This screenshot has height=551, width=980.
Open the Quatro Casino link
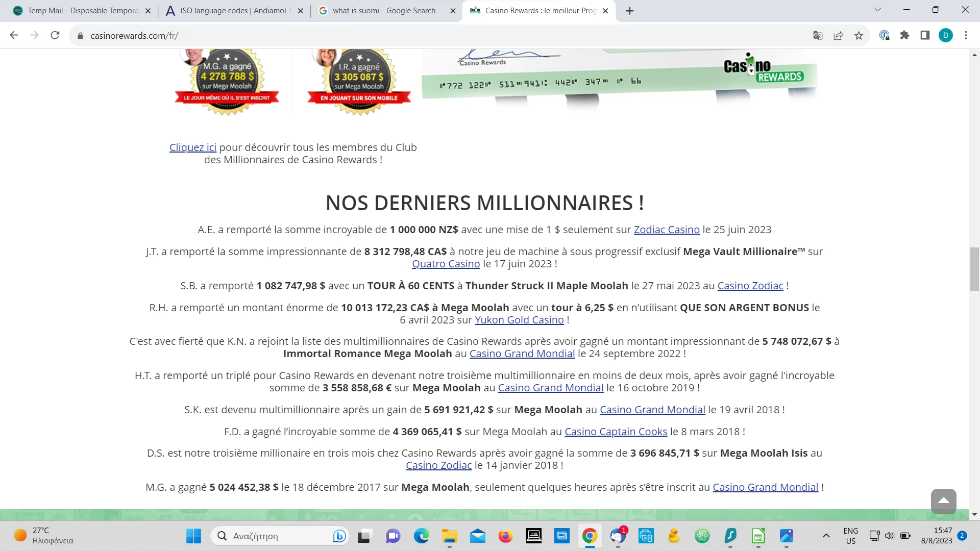(446, 264)
